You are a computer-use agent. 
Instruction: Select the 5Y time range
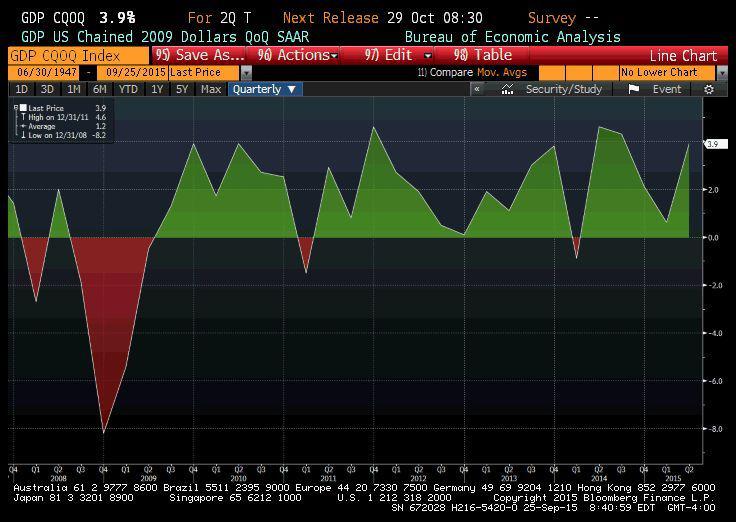[x=181, y=89]
